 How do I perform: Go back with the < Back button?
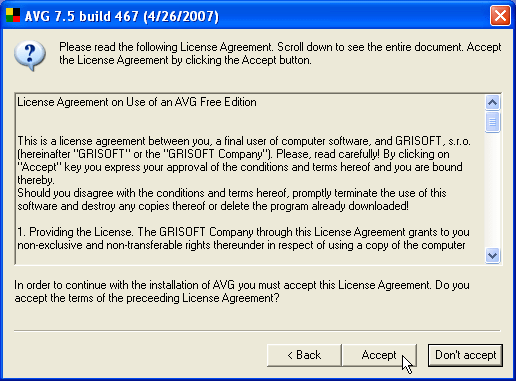pos(304,355)
